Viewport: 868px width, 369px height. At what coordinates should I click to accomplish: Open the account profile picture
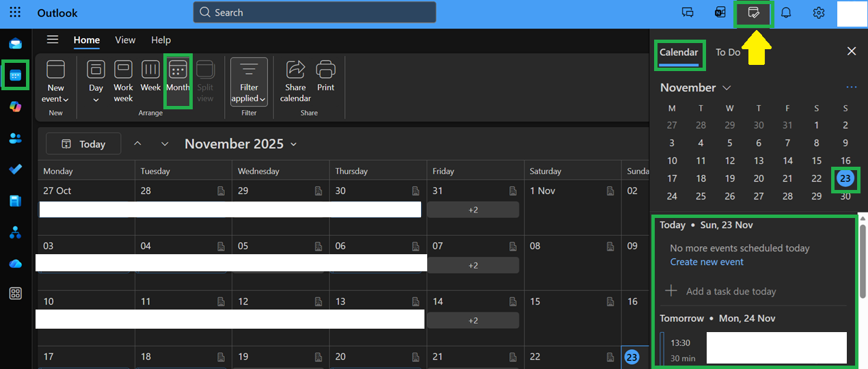click(852, 14)
